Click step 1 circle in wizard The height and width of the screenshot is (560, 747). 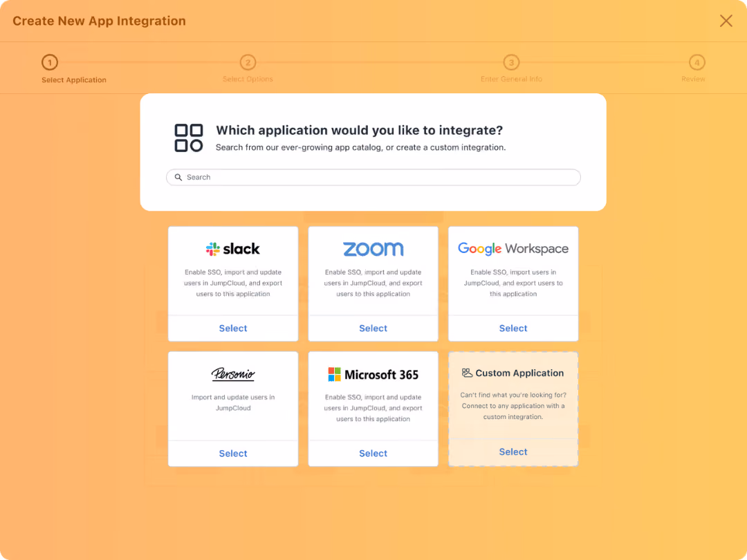click(50, 62)
